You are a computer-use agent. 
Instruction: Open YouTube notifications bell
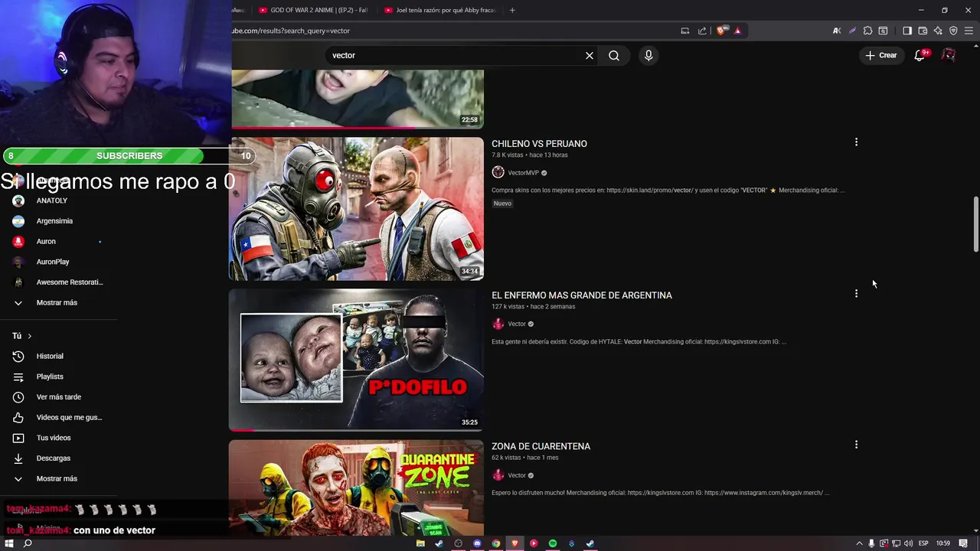click(x=920, y=55)
